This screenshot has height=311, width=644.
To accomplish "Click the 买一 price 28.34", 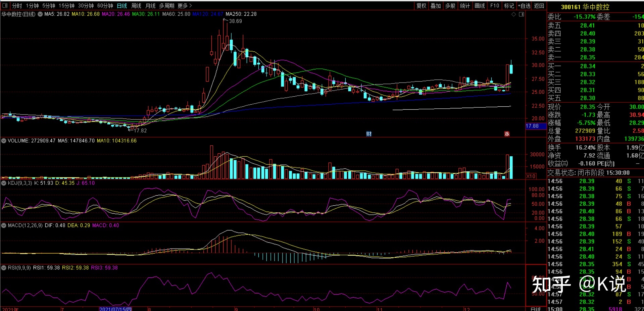I will tap(588, 66).
